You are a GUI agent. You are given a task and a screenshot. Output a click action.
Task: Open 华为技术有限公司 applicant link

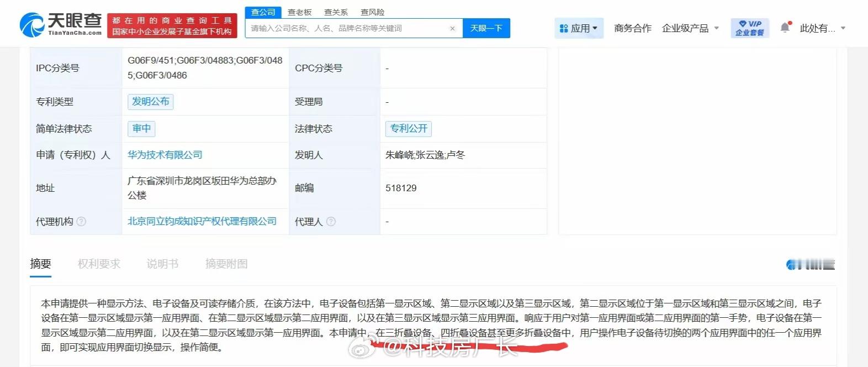(x=165, y=155)
